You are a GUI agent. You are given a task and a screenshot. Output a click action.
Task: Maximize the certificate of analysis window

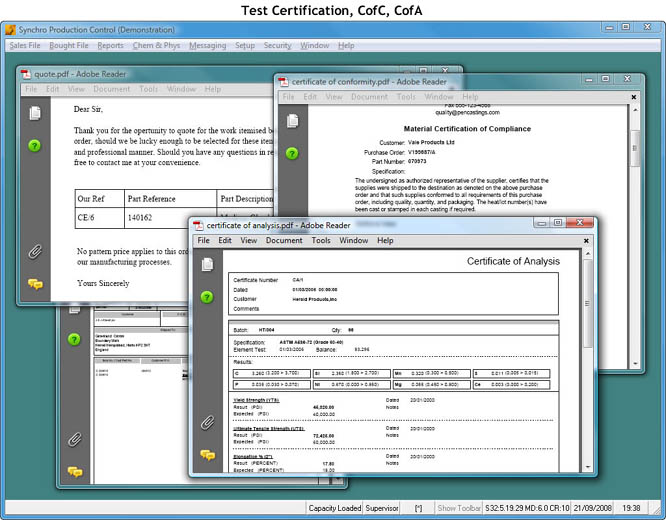558,223
